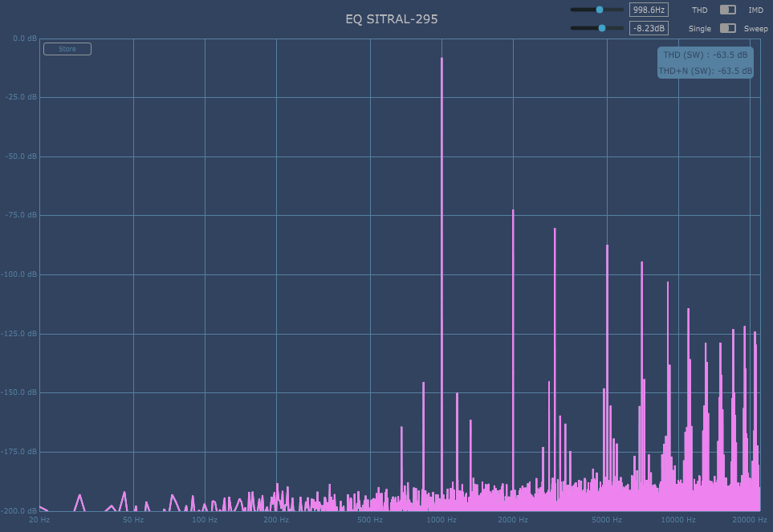The image size is (773, 532).
Task: Toggle the Single / Sweep mode switch
Action: [727, 28]
